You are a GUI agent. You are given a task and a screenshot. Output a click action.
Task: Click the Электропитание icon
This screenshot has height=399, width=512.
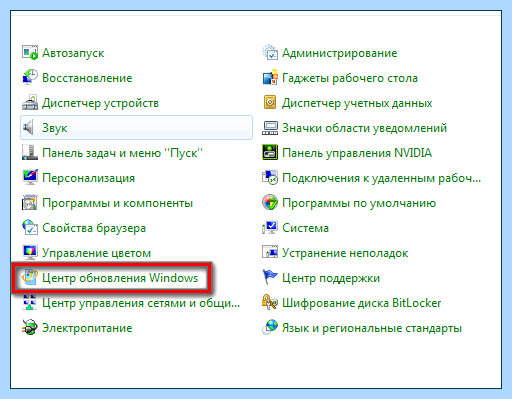[30, 328]
